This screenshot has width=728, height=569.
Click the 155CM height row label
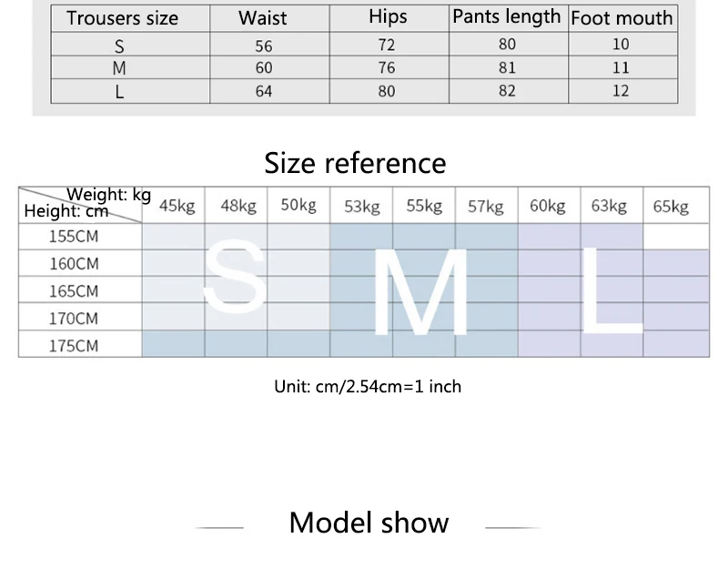tap(74, 237)
